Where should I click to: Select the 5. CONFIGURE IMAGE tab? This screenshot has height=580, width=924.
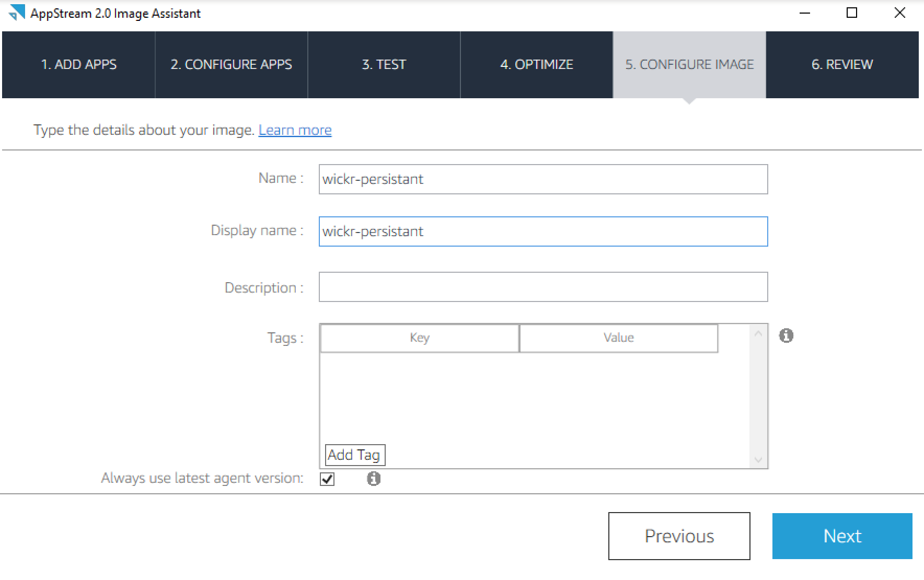(x=689, y=64)
